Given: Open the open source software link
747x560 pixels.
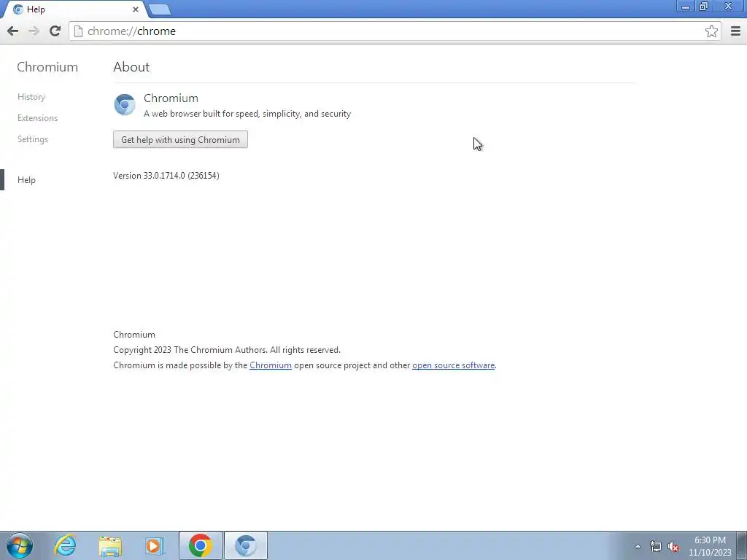Looking at the screenshot, I should 454,365.
